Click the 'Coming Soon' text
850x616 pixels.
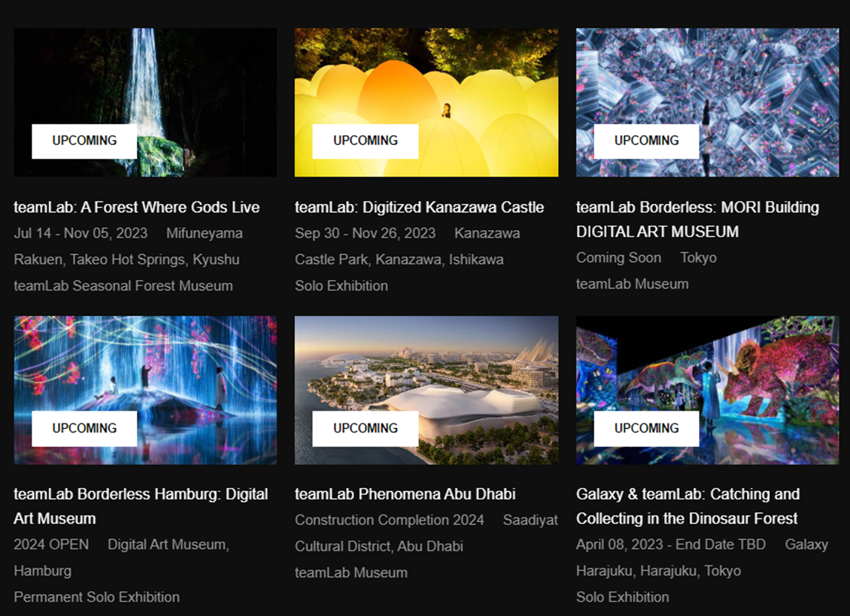pos(618,257)
